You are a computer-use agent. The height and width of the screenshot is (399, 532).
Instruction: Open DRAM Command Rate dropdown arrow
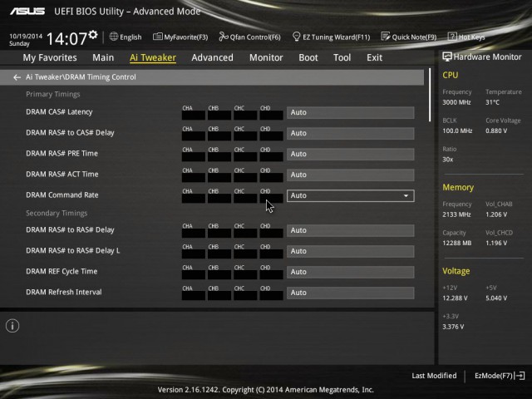(x=406, y=196)
